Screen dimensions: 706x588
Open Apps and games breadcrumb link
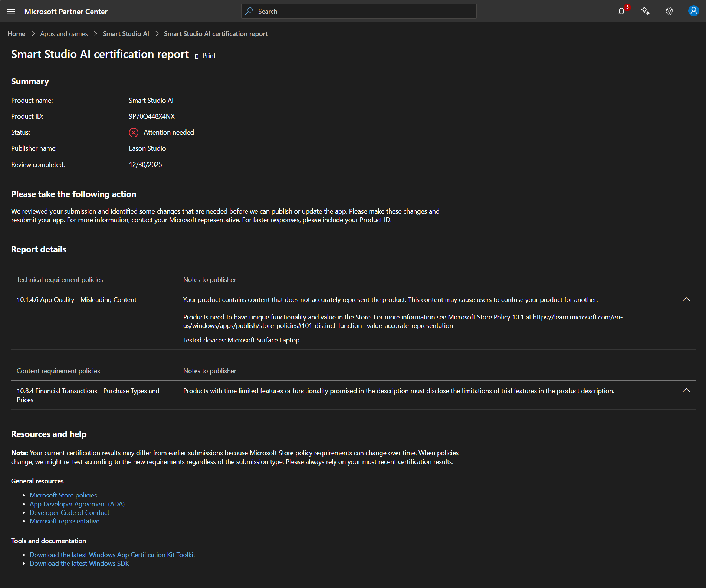64,34
